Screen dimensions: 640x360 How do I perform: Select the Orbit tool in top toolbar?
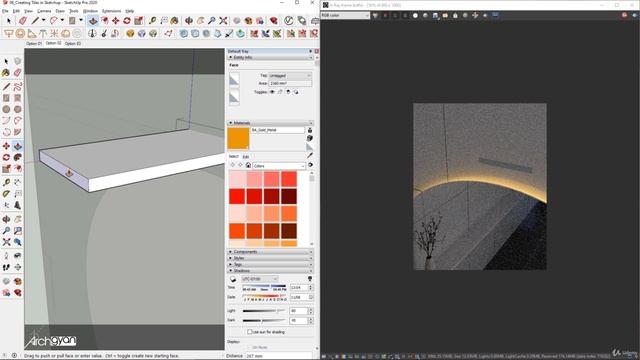coord(189,20)
